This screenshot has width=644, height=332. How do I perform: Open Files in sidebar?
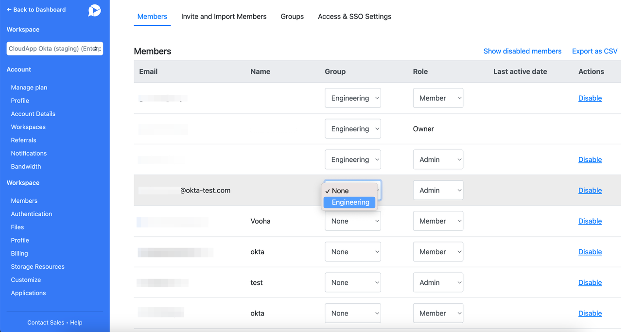coord(17,227)
